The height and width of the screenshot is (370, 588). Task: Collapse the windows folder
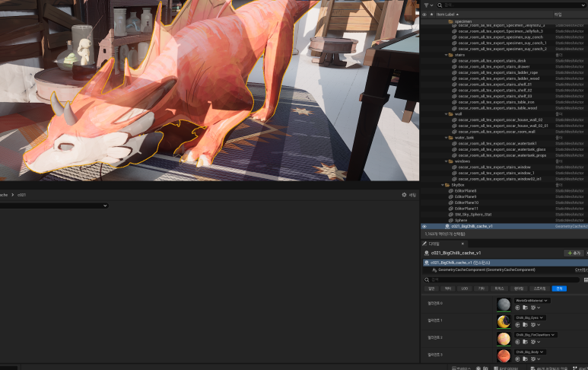pyautogui.click(x=447, y=161)
